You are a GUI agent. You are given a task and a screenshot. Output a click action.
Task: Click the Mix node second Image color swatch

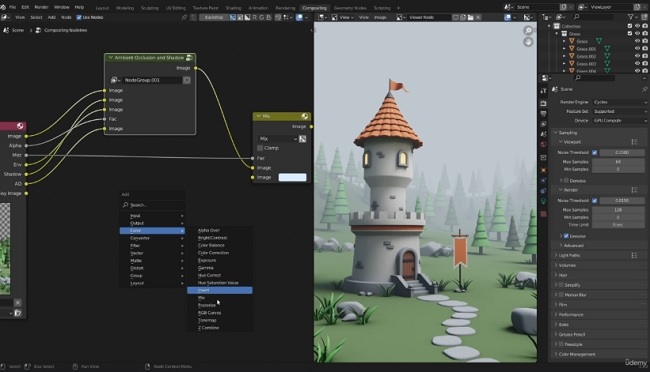pos(292,177)
